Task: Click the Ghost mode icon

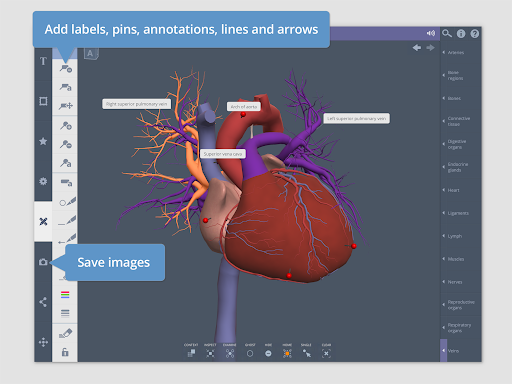Action: coord(250,353)
